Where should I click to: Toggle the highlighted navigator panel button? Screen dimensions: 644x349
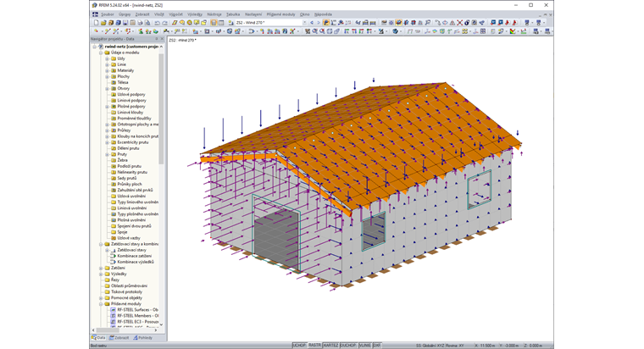214,23
